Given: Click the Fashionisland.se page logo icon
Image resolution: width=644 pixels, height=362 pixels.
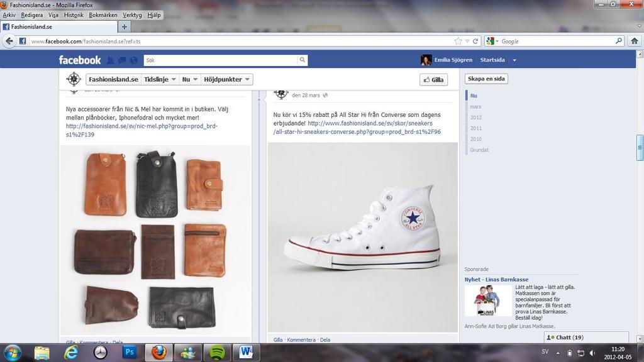Looking at the screenshot, I should pyautogui.click(x=74, y=79).
